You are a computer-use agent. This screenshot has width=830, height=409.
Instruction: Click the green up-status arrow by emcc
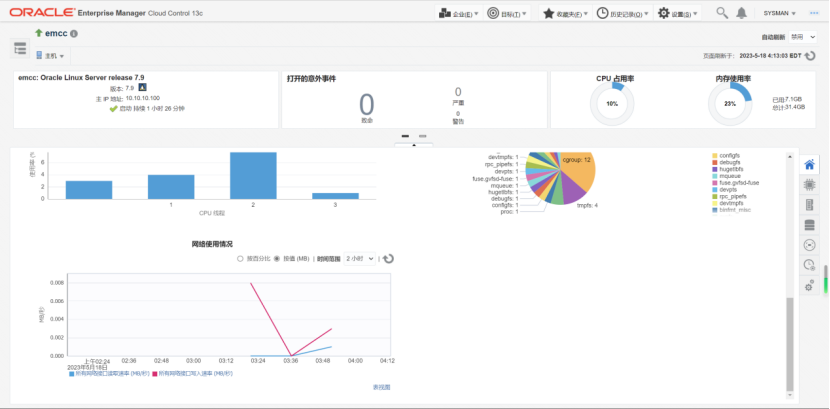pyautogui.click(x=39, y=33)
